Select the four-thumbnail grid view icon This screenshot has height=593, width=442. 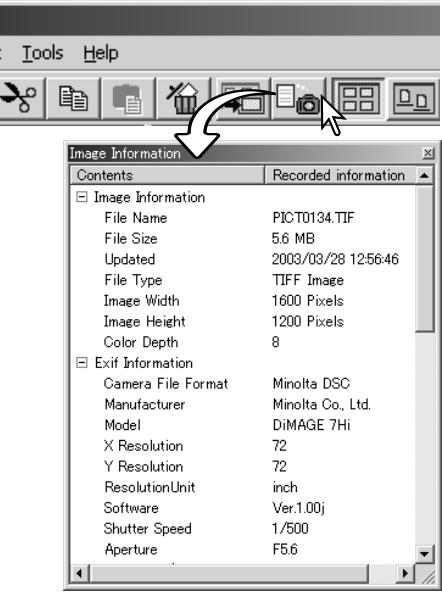358,98
